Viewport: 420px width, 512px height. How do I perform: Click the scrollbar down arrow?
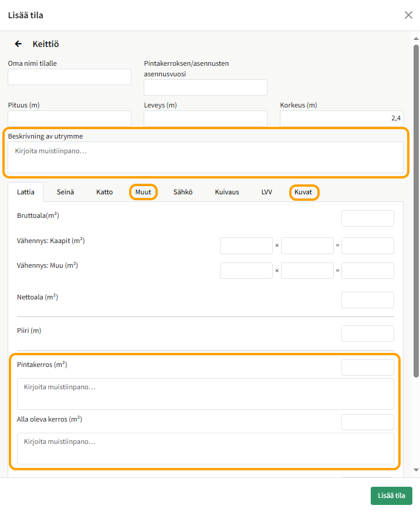[x=416, y=470]
